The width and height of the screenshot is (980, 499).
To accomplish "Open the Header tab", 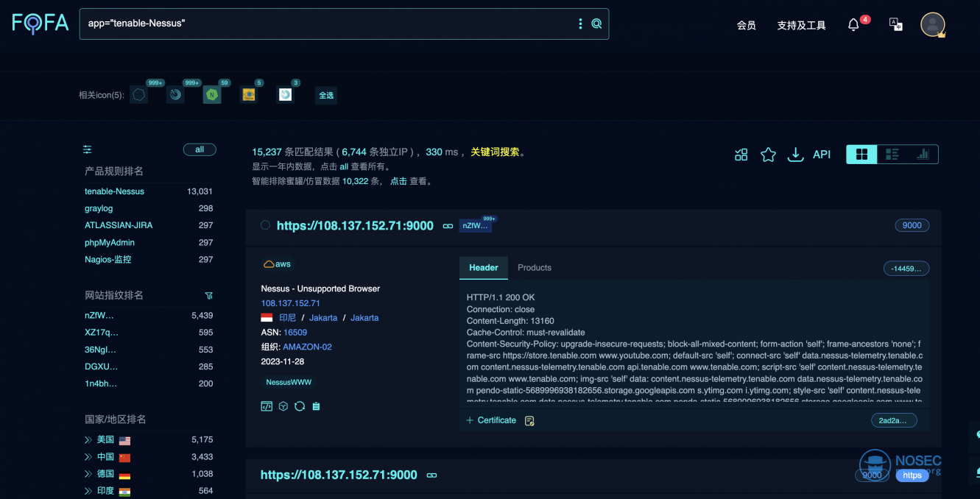I will tap(484, 268).
